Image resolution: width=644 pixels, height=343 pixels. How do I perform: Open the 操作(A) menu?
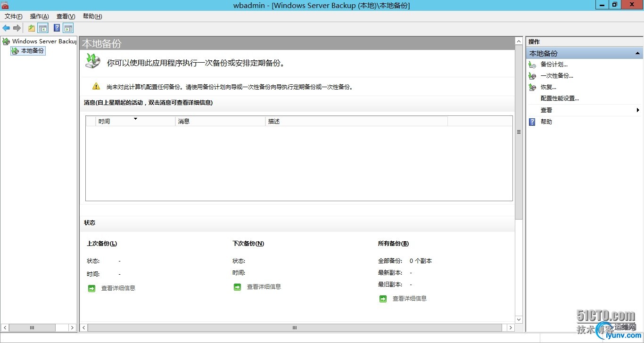[40, 16]
